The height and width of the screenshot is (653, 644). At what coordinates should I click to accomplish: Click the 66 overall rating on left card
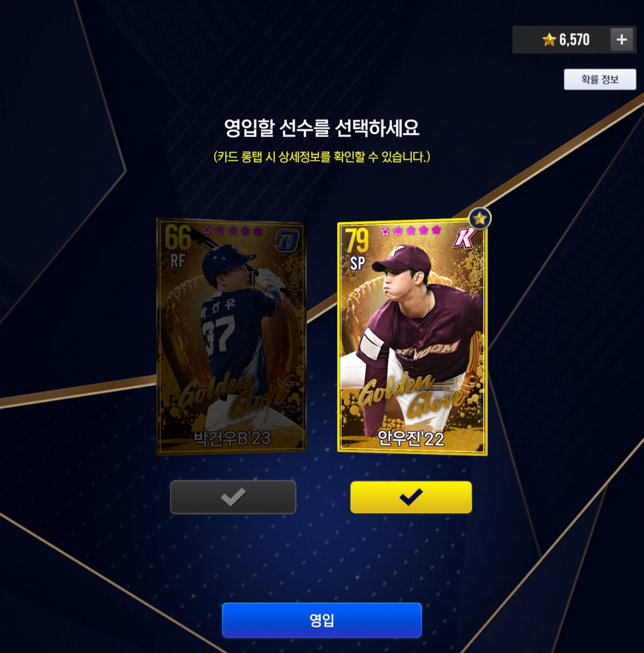point(178,237)
